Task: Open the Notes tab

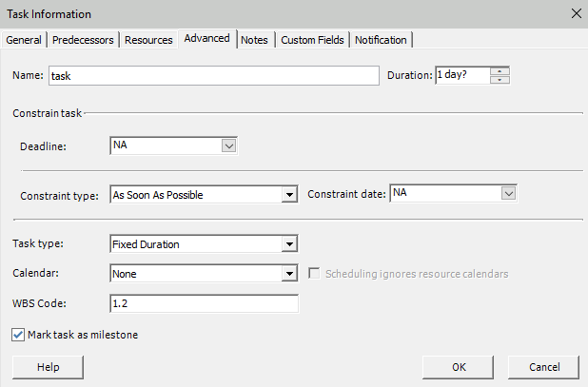Action: 254,40
